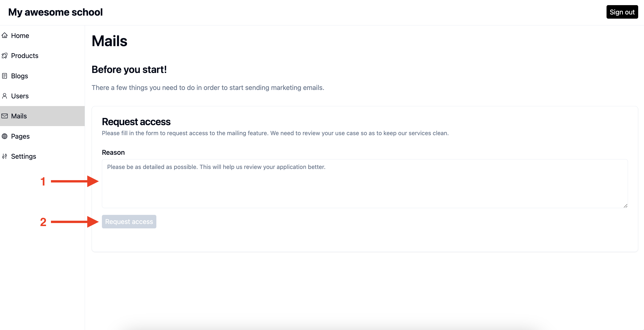644x330 pixels.
Task: Click the Pages globe icon
Action: click(x=5, y=136)
